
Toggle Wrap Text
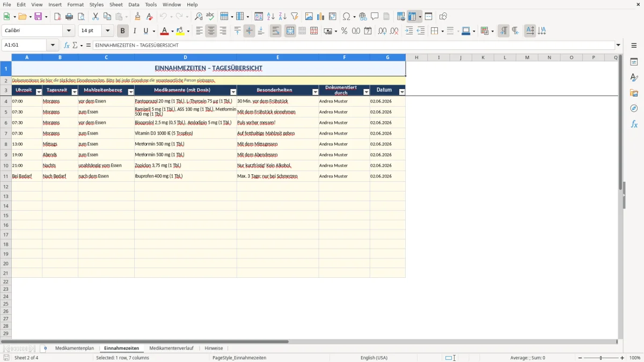tap(275, 31)
